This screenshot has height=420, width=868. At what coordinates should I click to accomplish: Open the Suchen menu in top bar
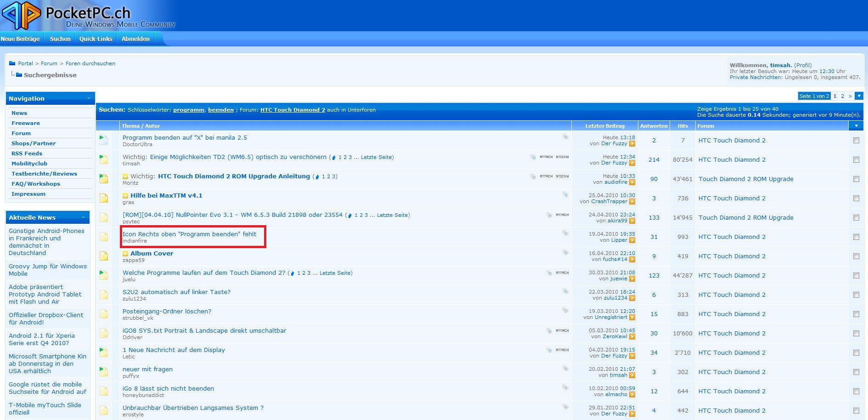pos(60,39)
